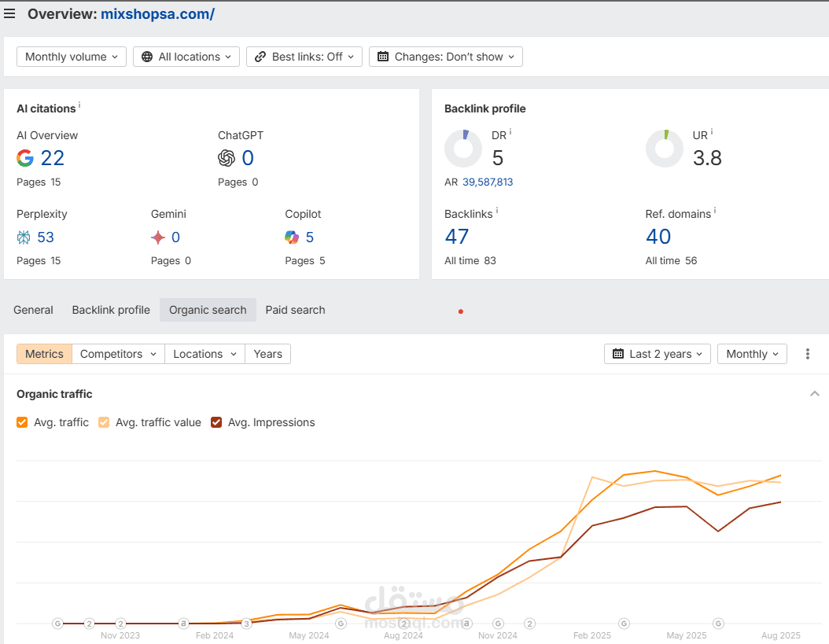Click the Perplexity logo icon

tap(24, 237)
